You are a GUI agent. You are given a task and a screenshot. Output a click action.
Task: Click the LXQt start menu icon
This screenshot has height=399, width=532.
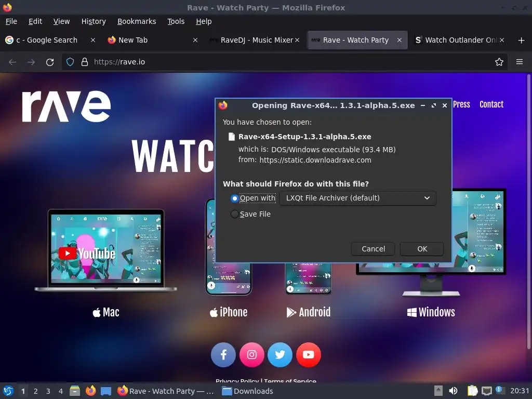coord(8,391)
